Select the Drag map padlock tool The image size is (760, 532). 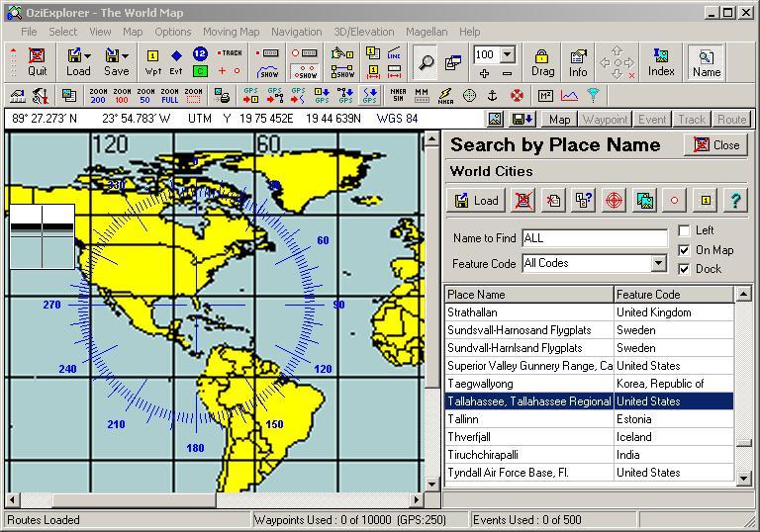tap(542, 61)
